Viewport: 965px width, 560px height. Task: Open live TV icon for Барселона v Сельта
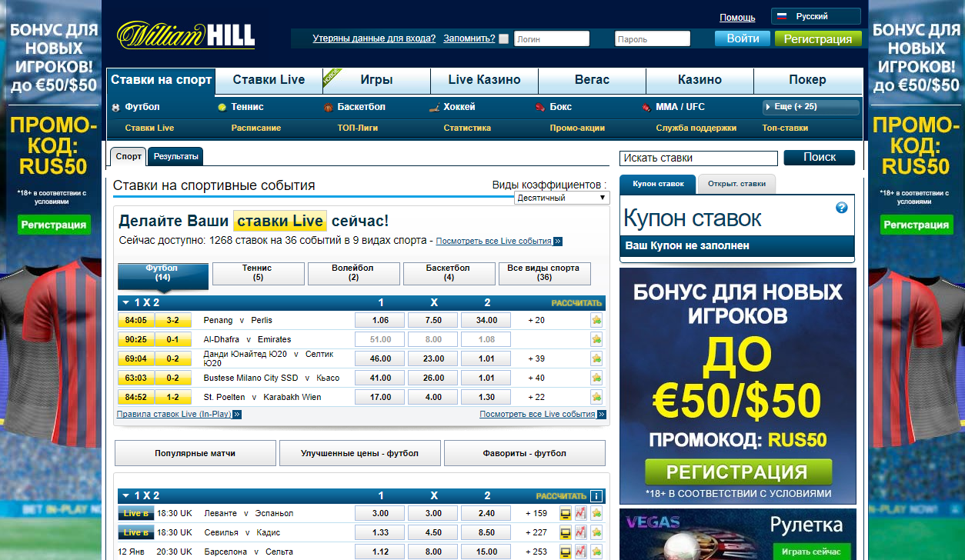tap(566, 552)
